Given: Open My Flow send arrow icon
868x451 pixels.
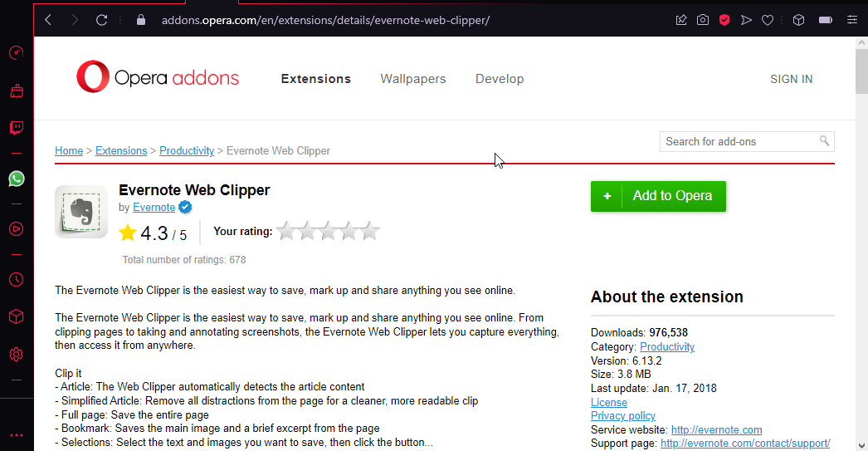Looking at the screenshot, I should click(746, 20).
